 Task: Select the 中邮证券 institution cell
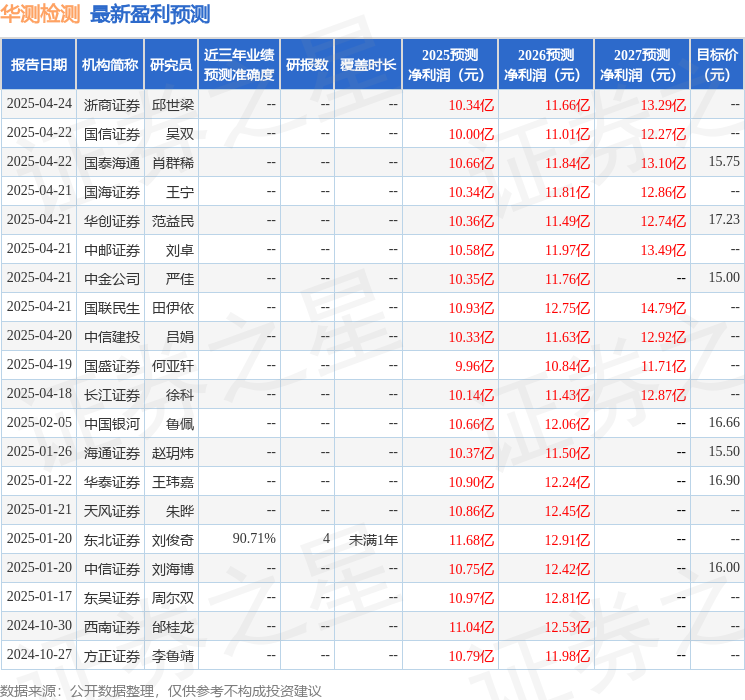[x=112, y=250]
